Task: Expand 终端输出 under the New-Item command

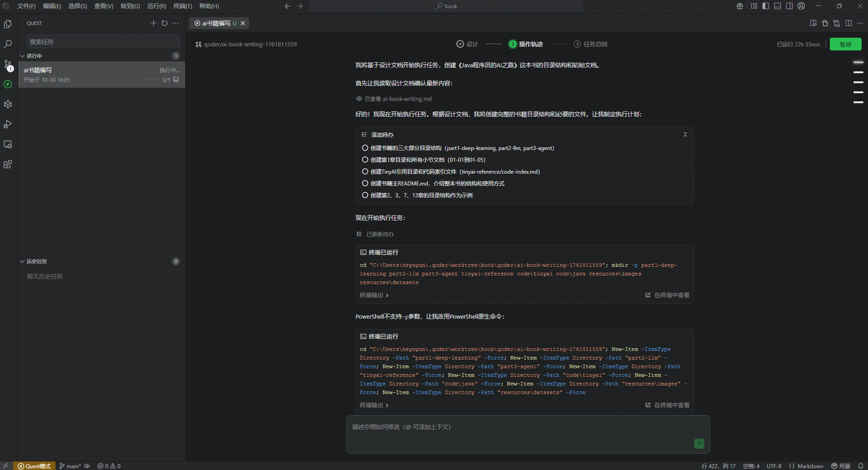Action: [x=374, y=405]
